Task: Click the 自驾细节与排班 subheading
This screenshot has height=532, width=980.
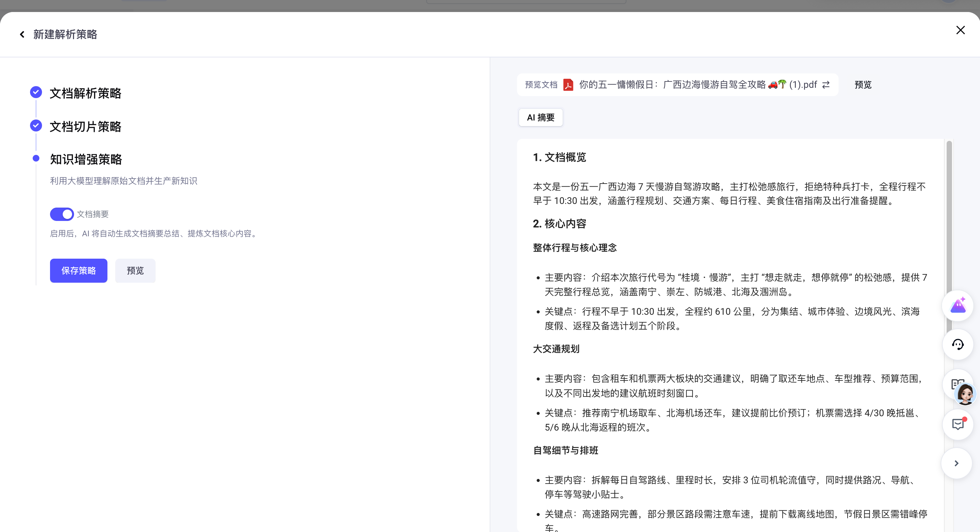Action: pos(565,450)
